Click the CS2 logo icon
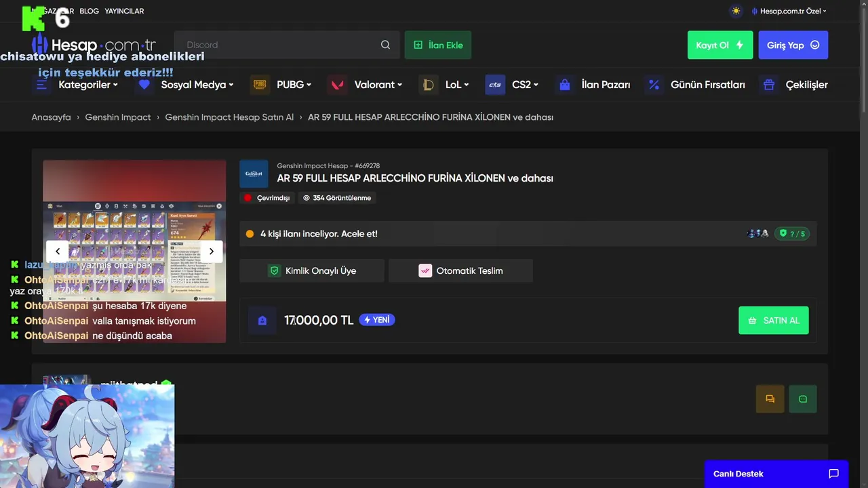Image resolution: width=868 pixels, height=488 pixels. [x=495, y=85]
